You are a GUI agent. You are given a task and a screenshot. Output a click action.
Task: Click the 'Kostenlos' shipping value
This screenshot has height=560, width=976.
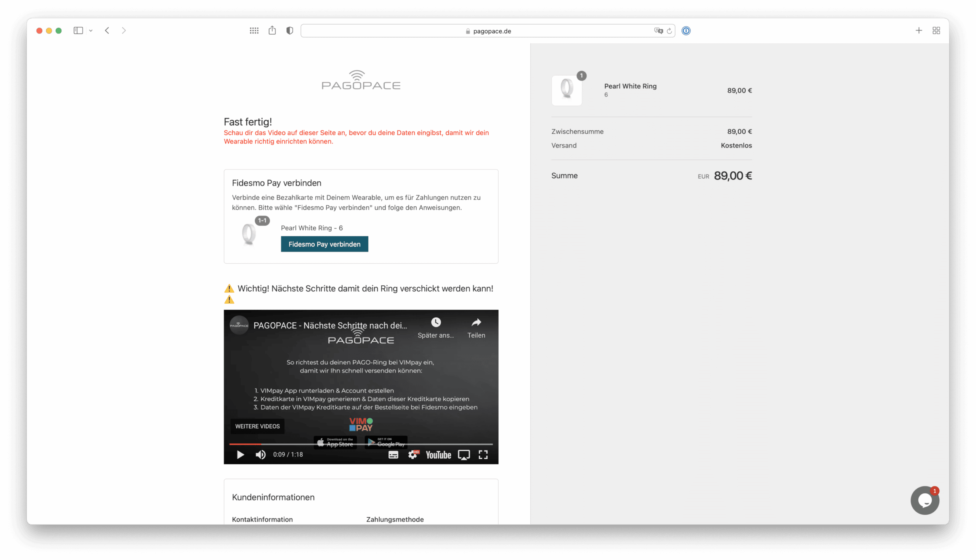[736, 146]
